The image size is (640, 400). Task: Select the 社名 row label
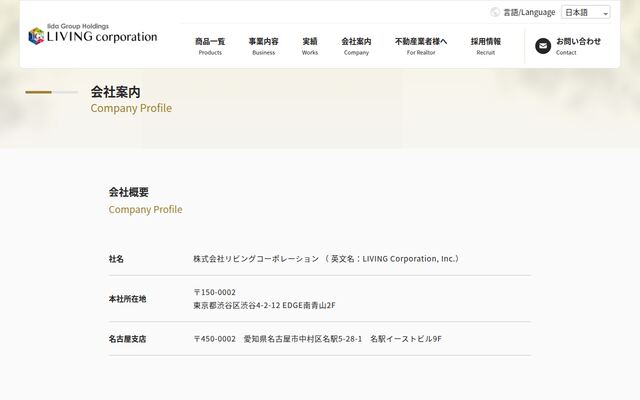(x=116, y=259)
